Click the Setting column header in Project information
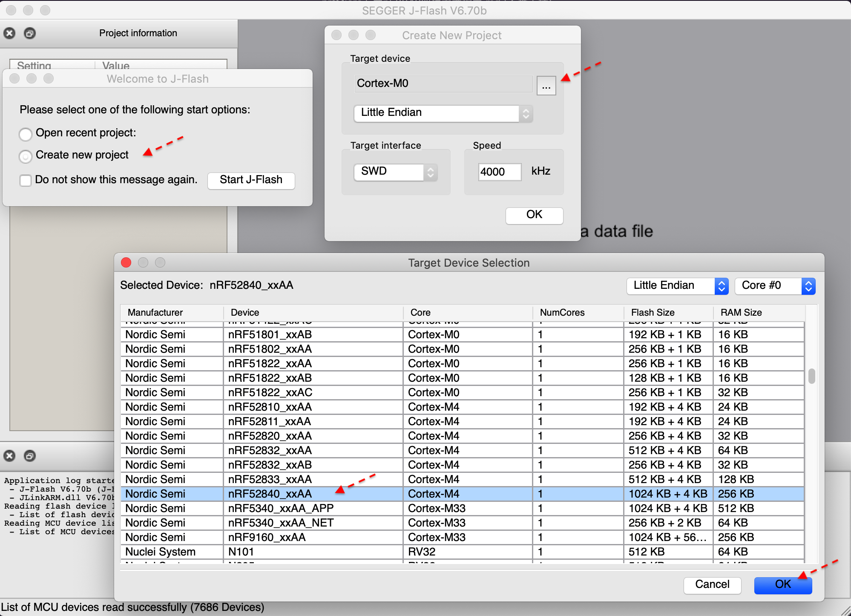Viewport: 851px width, 616px height. click(52, 65)
